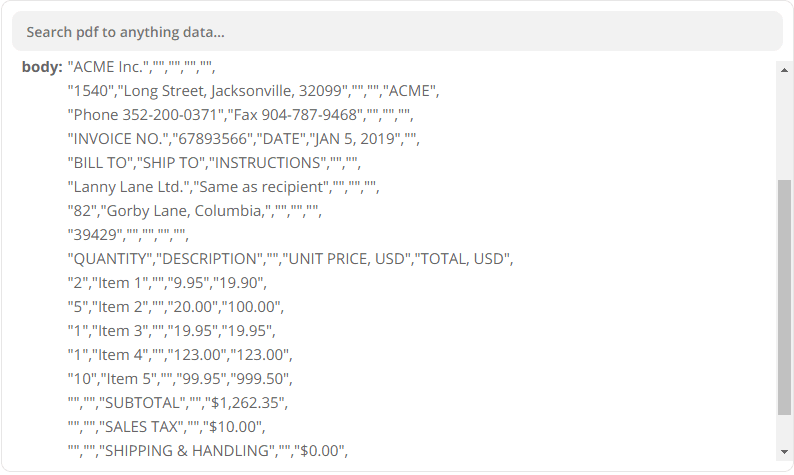Click the Lanny Lane Ltd. line
Viewport: 794px width, 475px height.
click(x=223, y=187)
